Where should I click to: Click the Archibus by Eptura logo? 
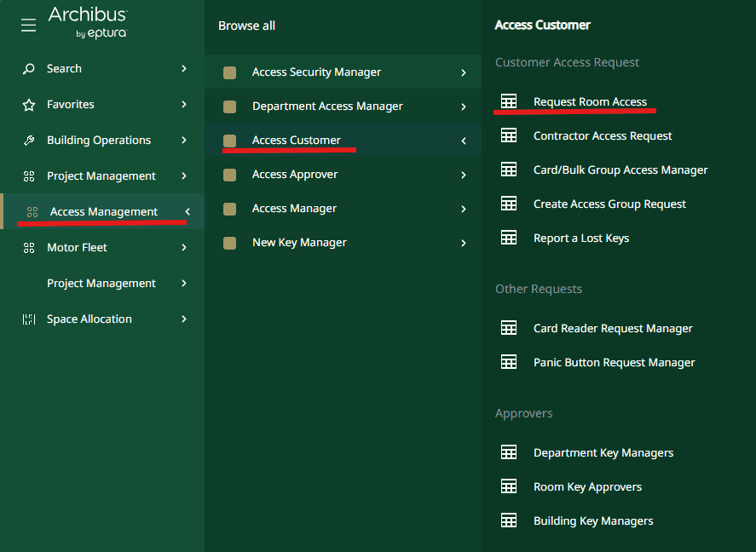pos(88,23)
